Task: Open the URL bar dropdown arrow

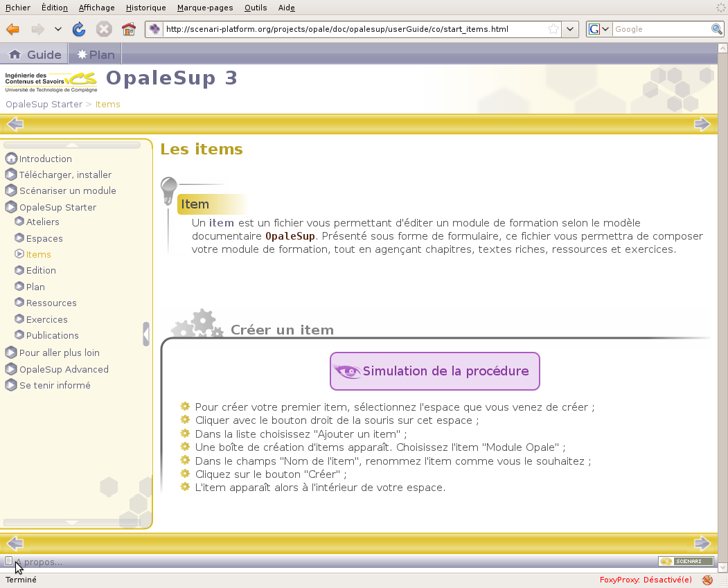Action: coord(569,29)
